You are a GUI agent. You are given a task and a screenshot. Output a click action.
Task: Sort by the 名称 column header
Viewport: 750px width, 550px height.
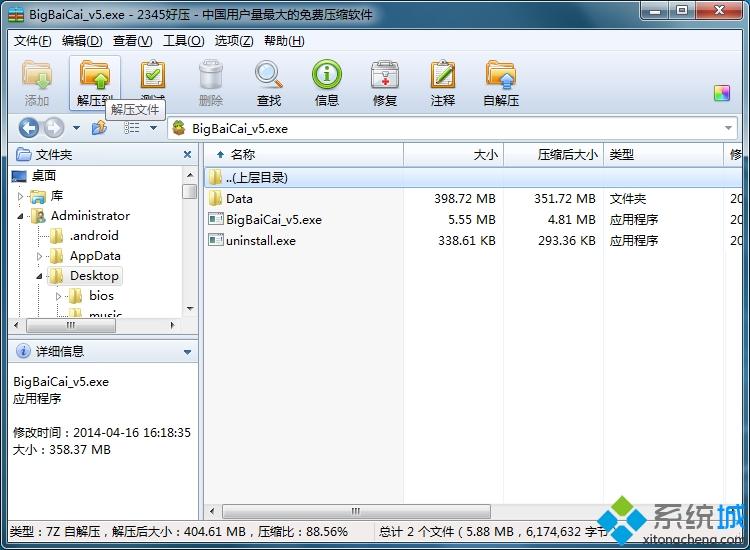coord(304,154)
